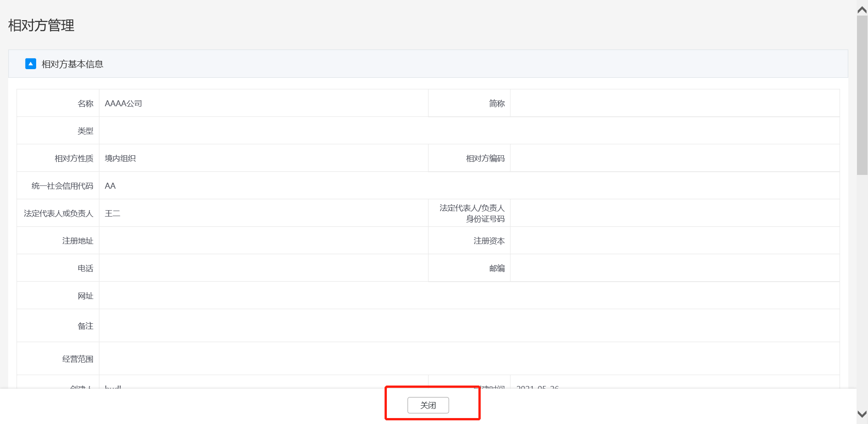
Task: Select the name value AAAA公司
Action: coord(123,103)
